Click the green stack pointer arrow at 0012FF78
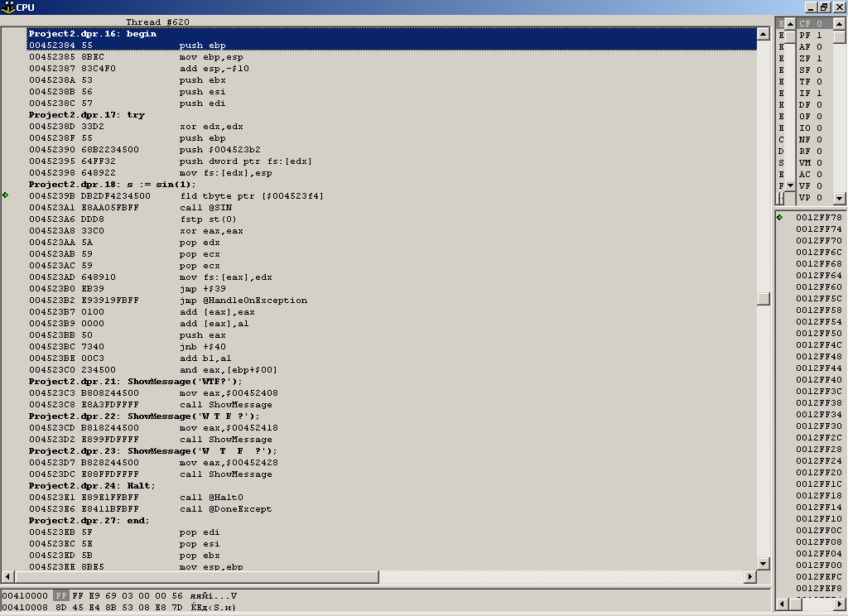This screenshot has height=616, width=848. (780, 218)
